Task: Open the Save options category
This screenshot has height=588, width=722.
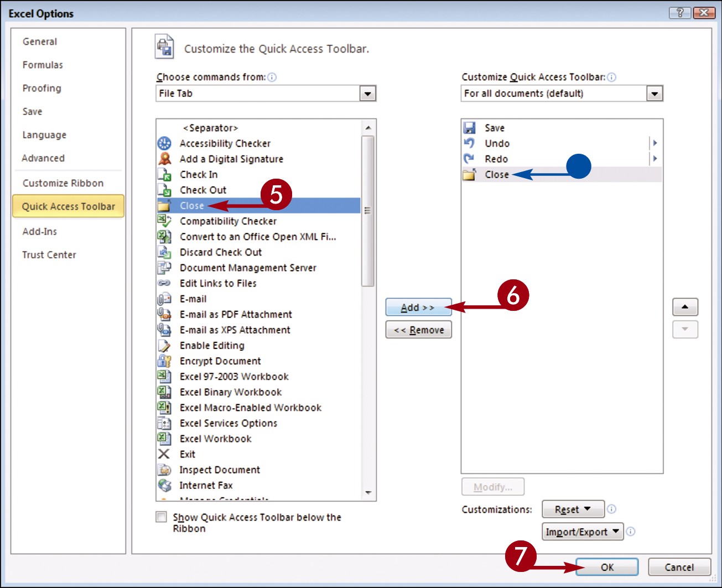Action: tap(32, 112)
